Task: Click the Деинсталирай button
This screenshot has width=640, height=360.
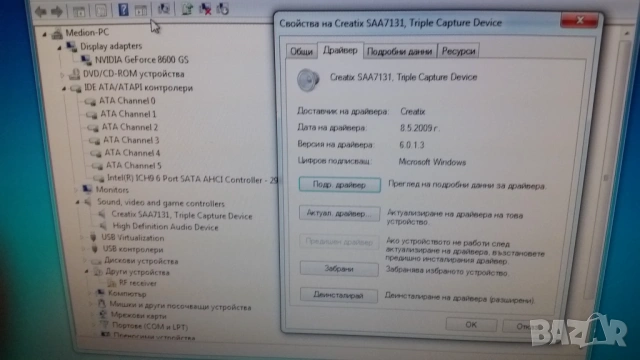Action: (x=338, y=295)
